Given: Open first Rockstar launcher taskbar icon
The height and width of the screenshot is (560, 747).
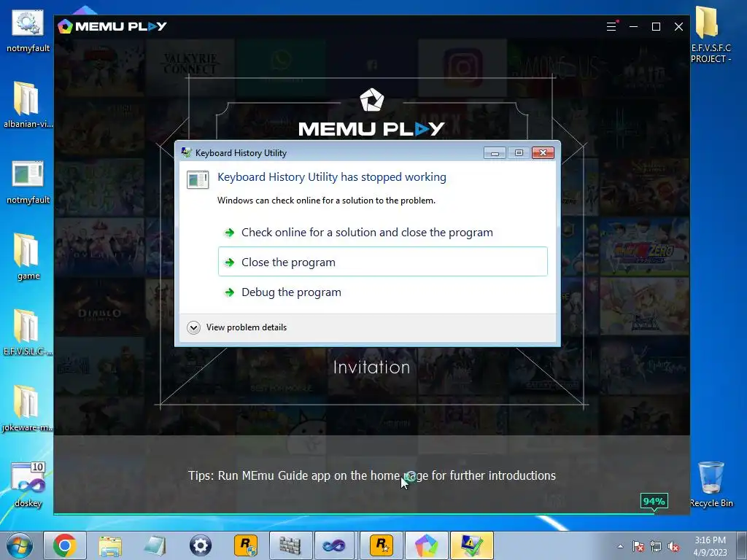Looking at the screenshot, I should click(x=246, y=545).
